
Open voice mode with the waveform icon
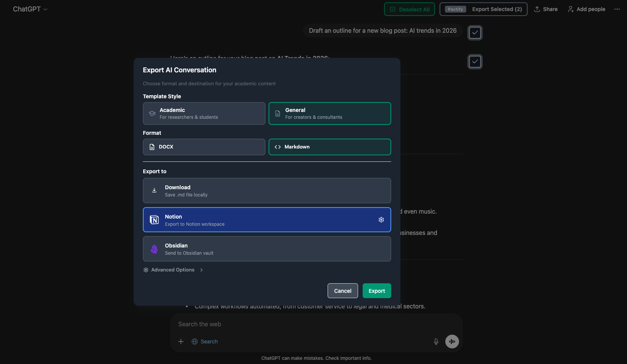click(452, 342)
